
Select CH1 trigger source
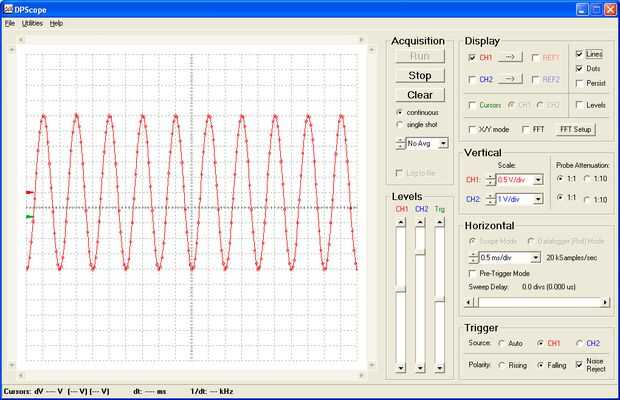point(540,343)
